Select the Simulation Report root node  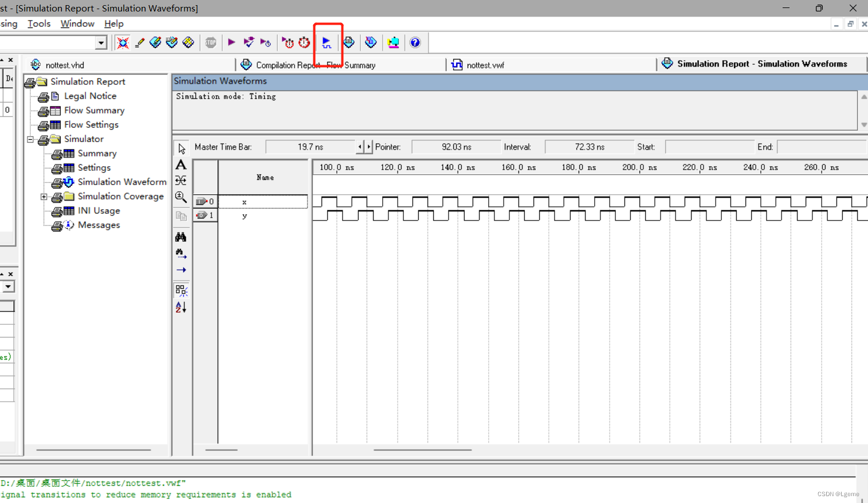[x=88, y=82]
